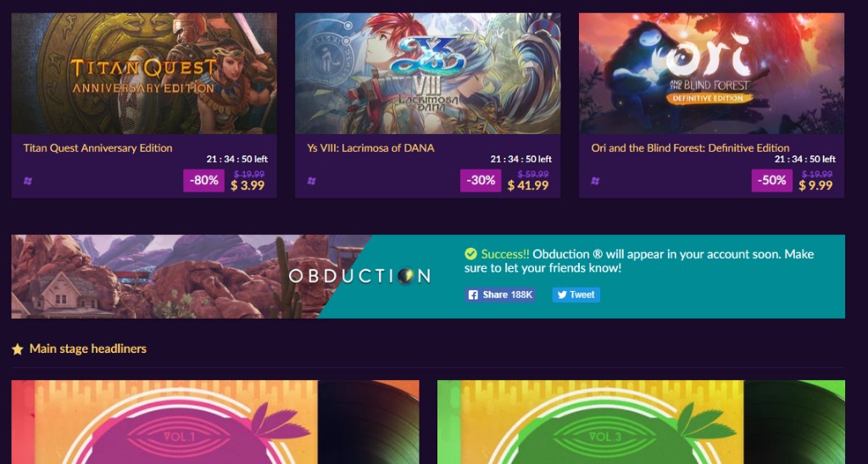Tweet about Obduction giveaway
Viewport: 868px width, 464px height.
click(576, 295)
